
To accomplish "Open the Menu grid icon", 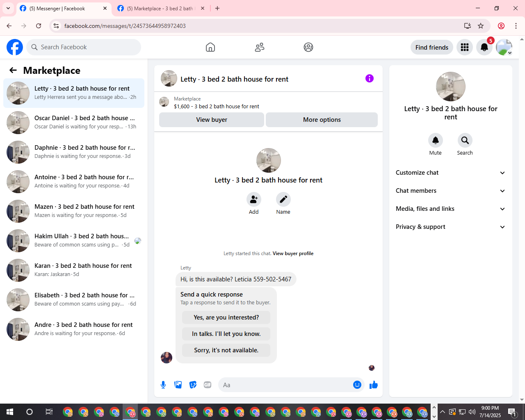I will 465,47.
